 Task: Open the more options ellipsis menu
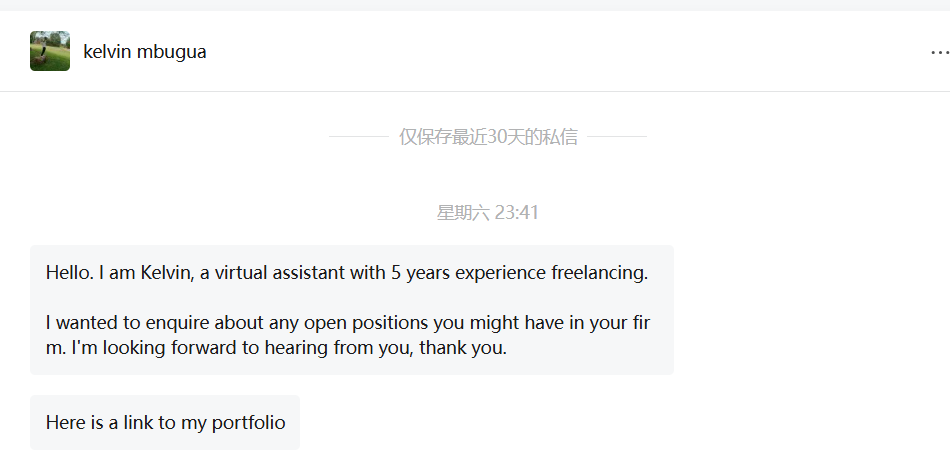click(x=939, y=52)
